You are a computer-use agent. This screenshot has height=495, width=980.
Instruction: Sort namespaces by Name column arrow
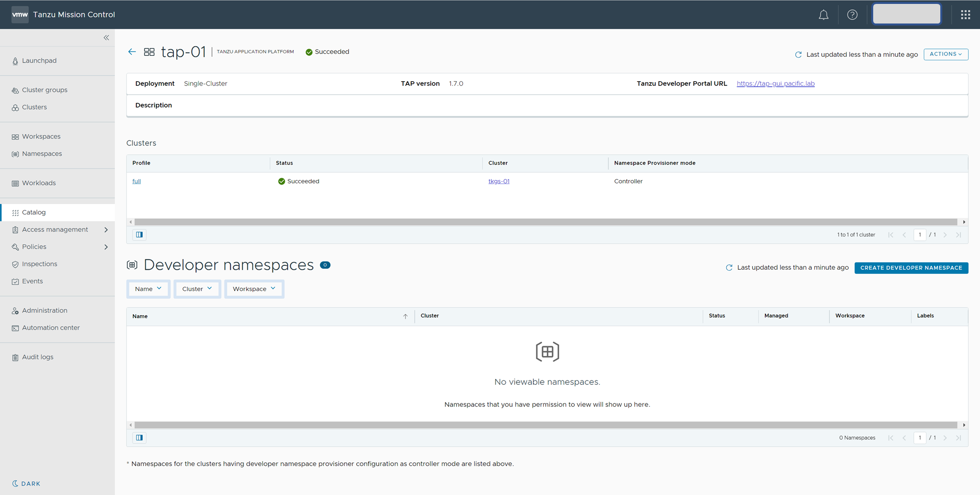[x=405, y=316]
